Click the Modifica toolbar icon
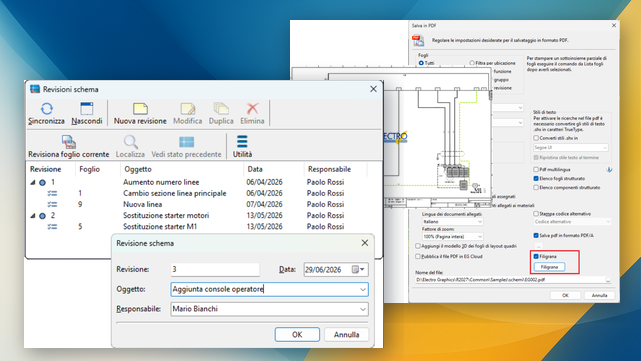Screen dimensions: 641x361 point(188,109)
